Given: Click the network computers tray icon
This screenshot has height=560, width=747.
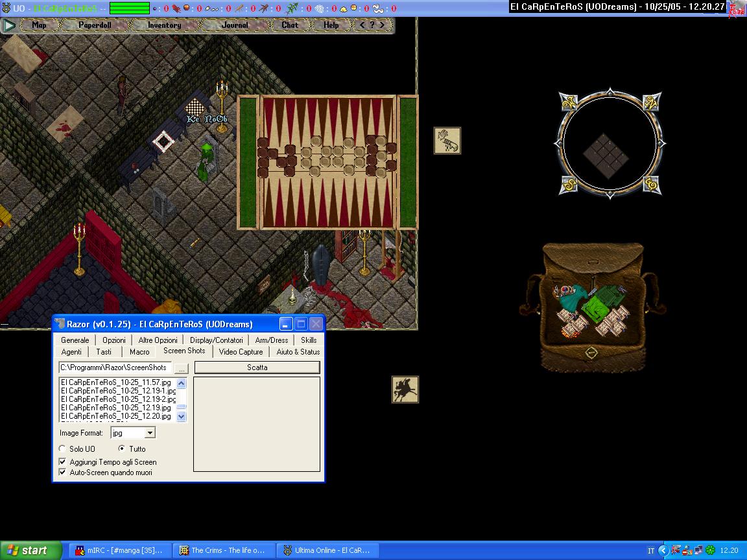Looking at the screenshot, I should [699, 550].
